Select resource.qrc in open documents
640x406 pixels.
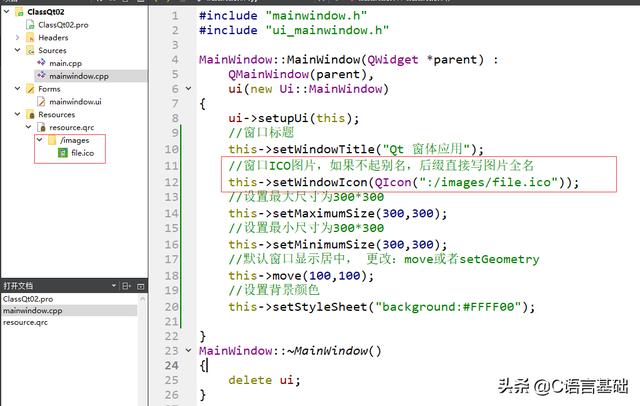pyautogui.click(x=25, y=322)
